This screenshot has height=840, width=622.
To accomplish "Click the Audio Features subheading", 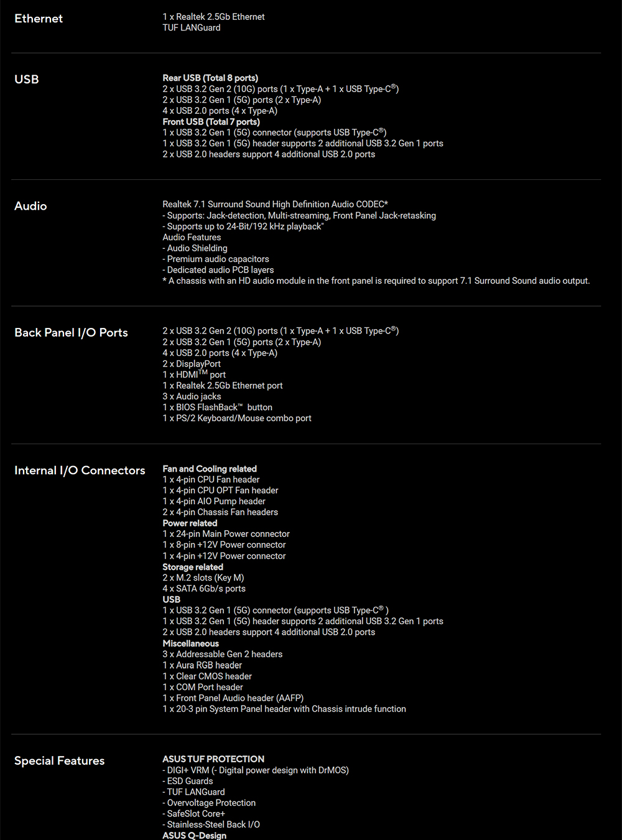I will point(192,237).
